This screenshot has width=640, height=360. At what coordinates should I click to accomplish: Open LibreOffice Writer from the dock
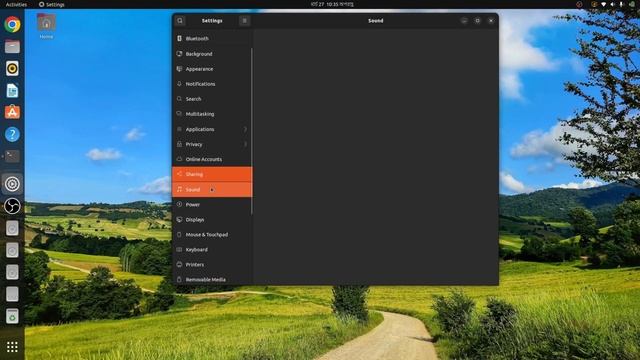pos(12,91)
